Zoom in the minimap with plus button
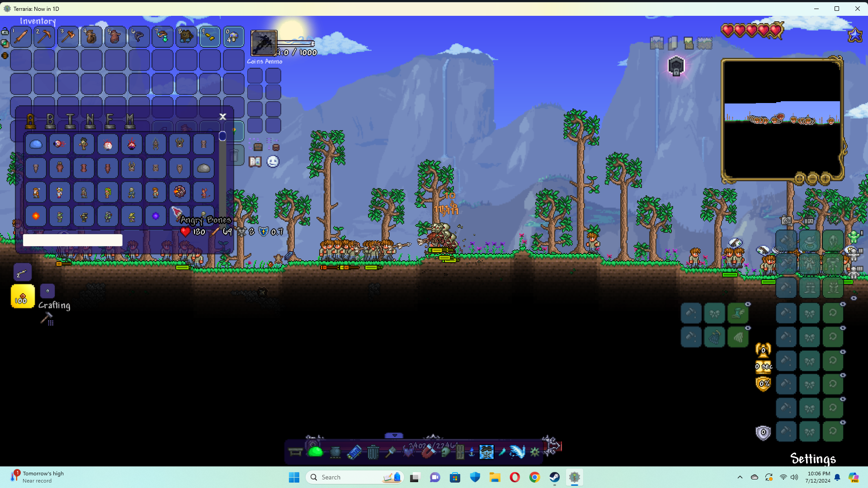Viewport: 868px width, 488px height. 825,179
